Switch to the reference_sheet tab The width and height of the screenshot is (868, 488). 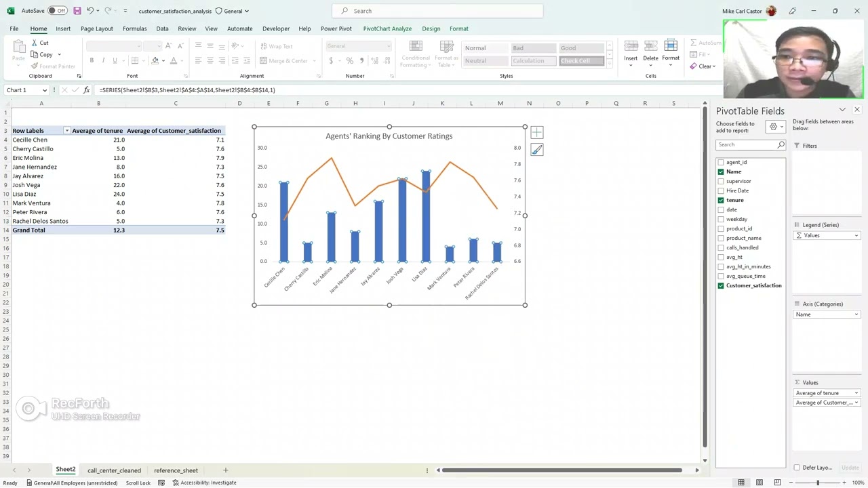pyautogui.click(x=176, y=470)
